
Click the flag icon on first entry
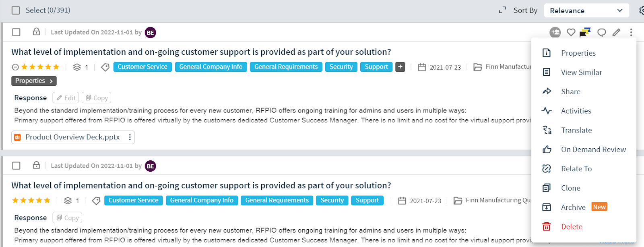tap(585, 32)
